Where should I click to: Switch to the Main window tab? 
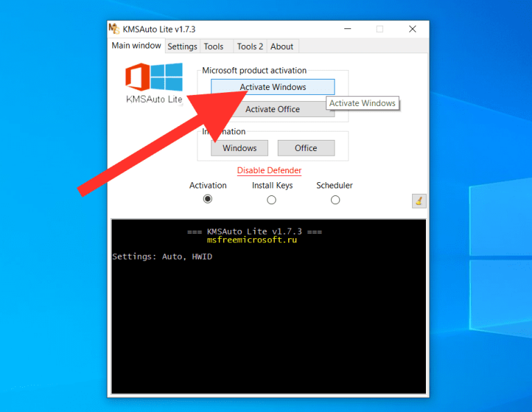point(136,46)
